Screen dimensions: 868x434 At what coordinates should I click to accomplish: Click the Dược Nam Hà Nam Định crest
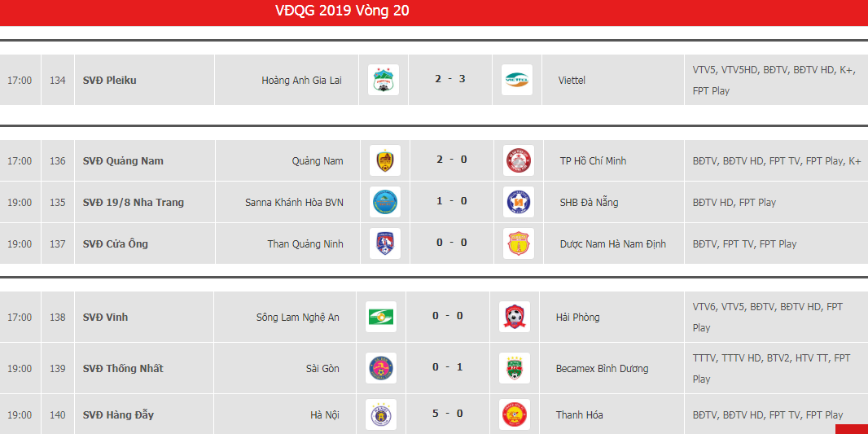(x=519, y=243)
